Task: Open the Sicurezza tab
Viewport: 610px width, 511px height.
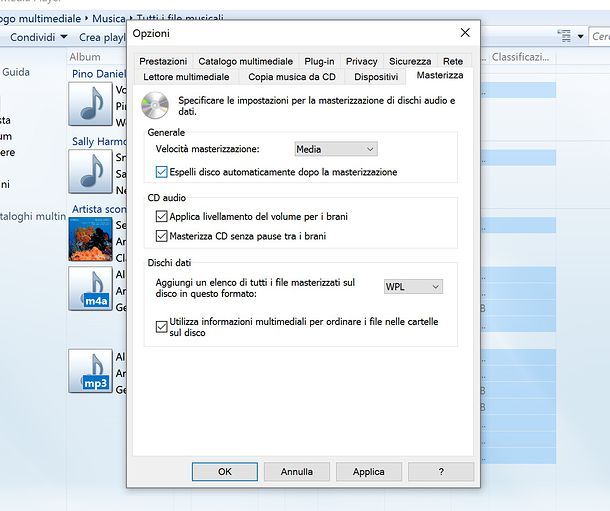Action: coord(410,61)
